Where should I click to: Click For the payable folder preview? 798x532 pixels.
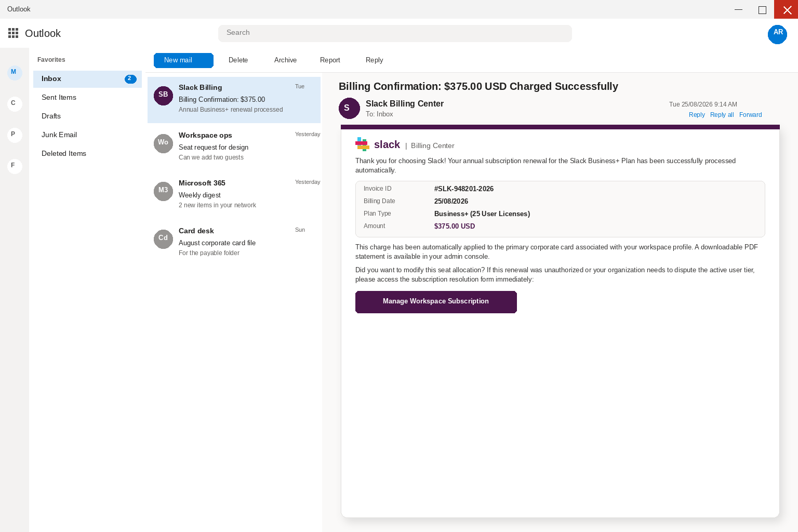tap(209, 253)
